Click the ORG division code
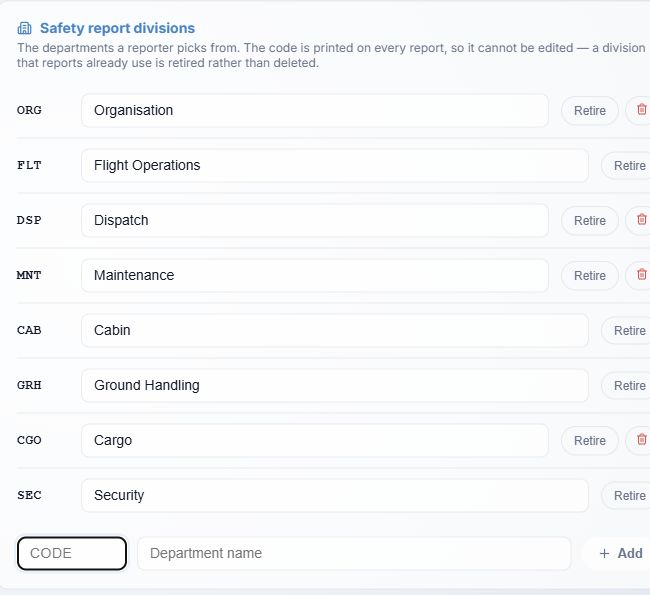The height and width of the screenshot is (595, 650). pyautogui.click(x=29, y=110)
